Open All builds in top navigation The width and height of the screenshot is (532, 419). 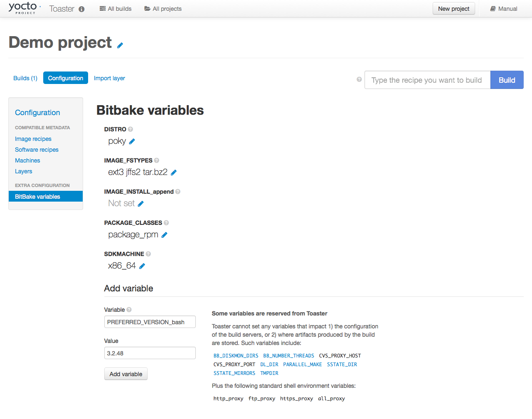tap(116, 9)
